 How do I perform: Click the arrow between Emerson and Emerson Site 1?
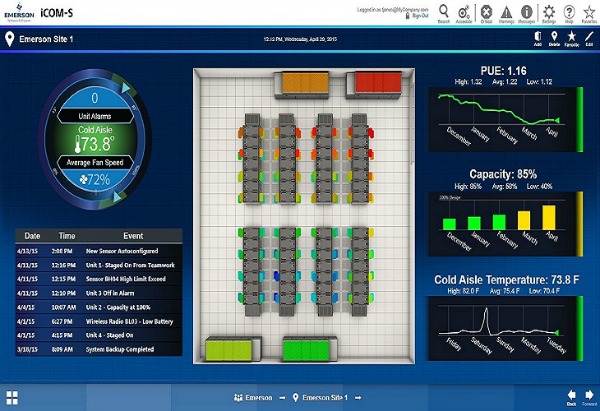(282, 398)
